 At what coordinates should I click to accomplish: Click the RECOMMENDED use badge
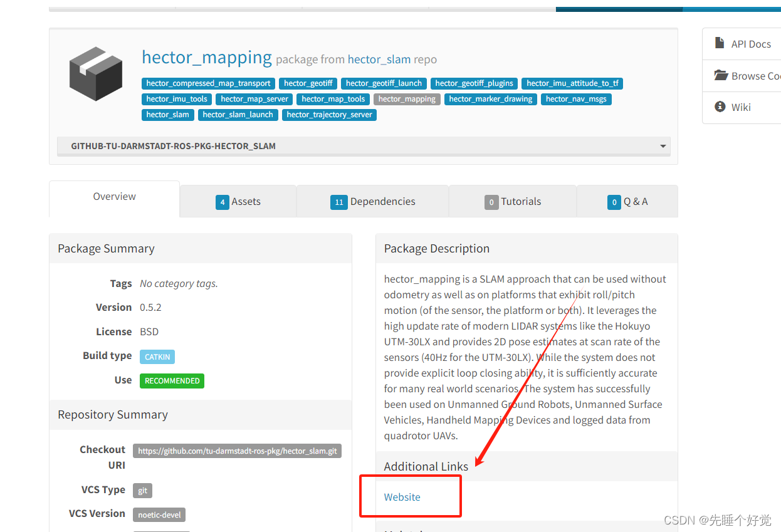coord(172,380)
